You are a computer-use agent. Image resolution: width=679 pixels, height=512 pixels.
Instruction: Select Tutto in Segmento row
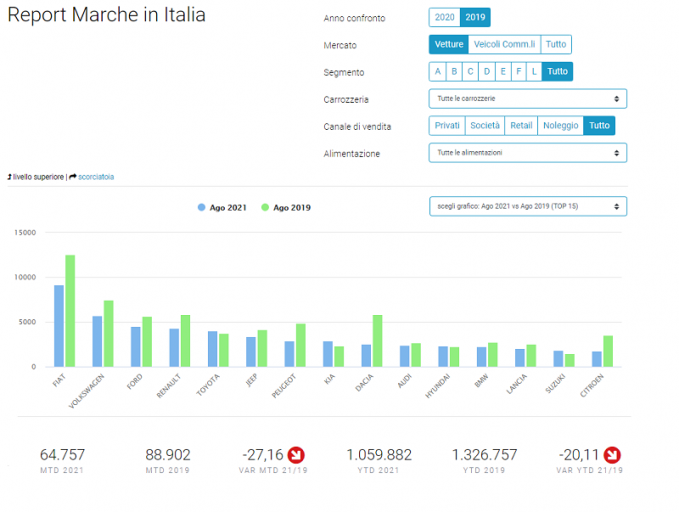(x=557, y=71)
